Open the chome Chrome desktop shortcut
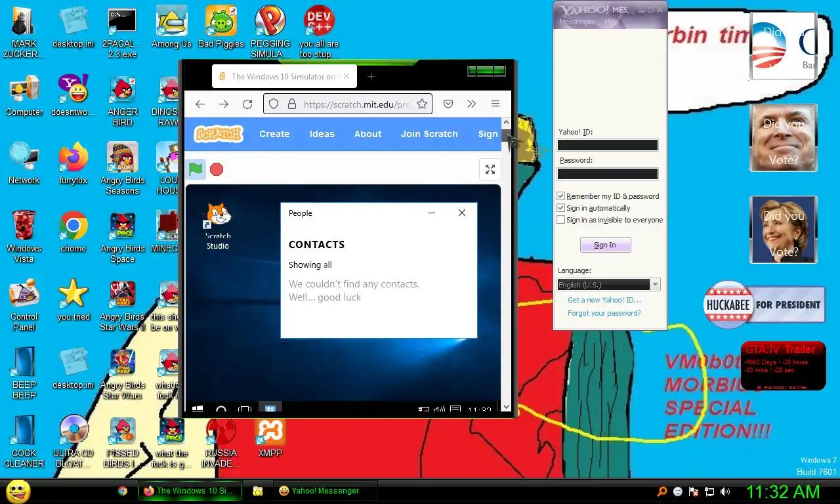 point(73,232)
